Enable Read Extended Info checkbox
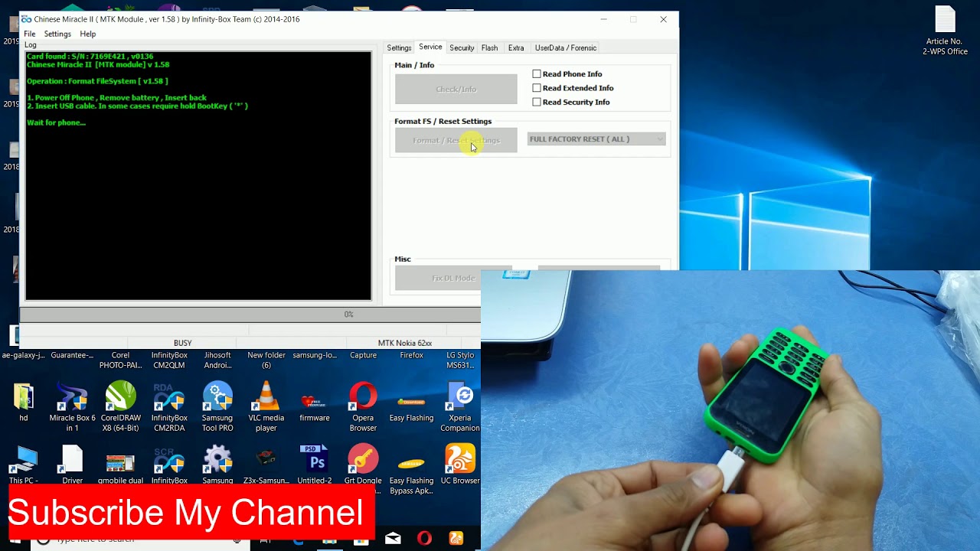This screenshot has width=980, height=551. [x=537, y=88]
